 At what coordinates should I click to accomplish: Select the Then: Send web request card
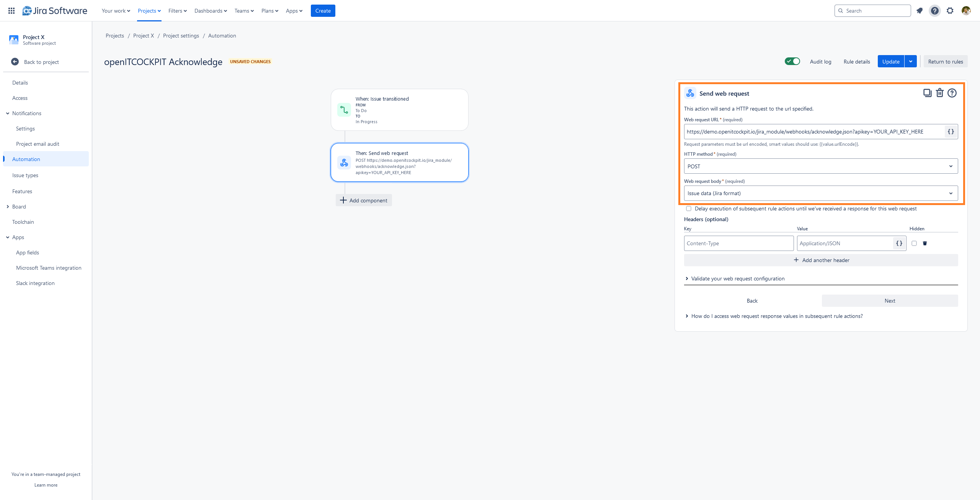coord(400,163)
